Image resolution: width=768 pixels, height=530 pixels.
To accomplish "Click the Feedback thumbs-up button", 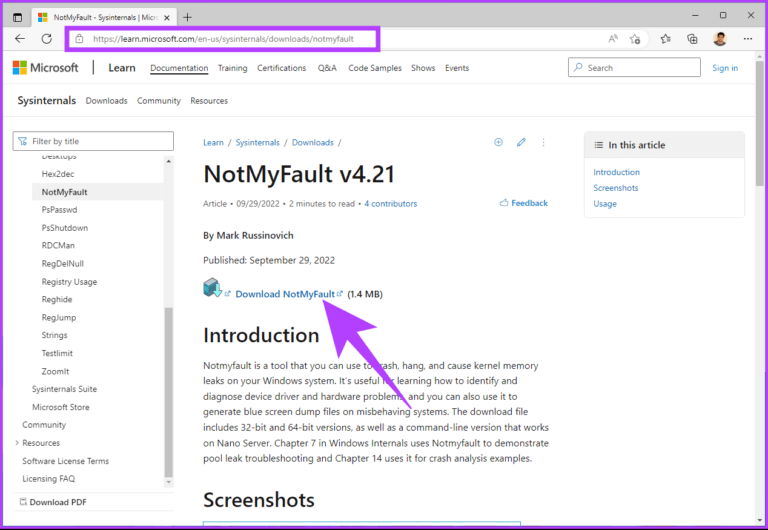I will [x=524, y=203].
